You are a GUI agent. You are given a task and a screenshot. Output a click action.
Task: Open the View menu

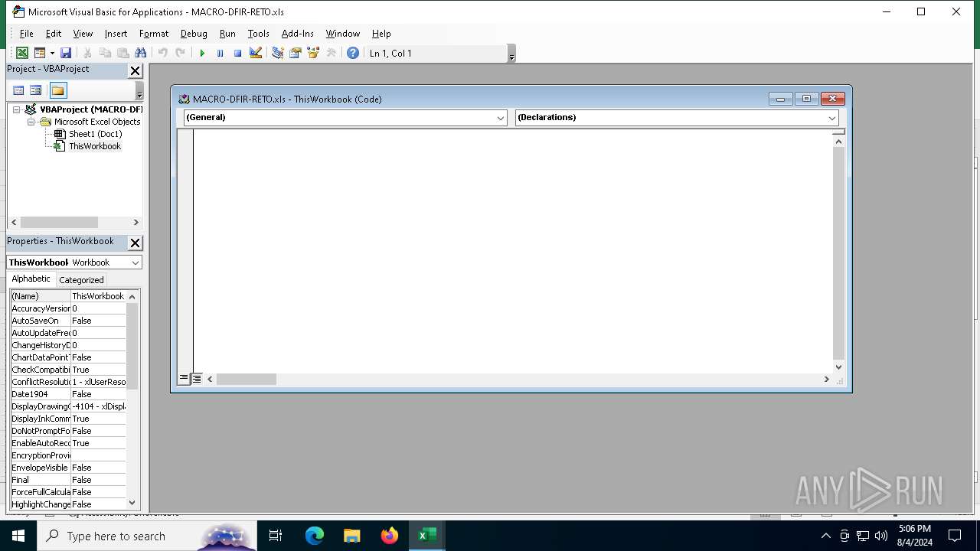[x=83, y=34]
